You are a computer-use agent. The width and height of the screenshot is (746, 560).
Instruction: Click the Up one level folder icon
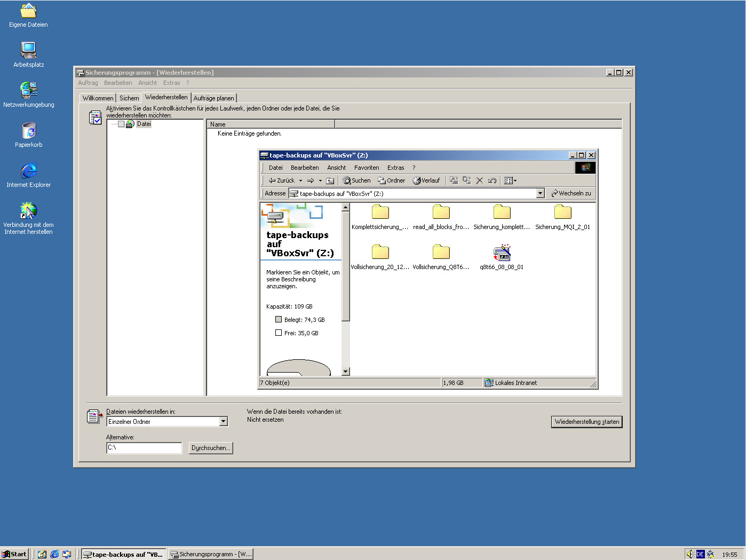(330, 181)
